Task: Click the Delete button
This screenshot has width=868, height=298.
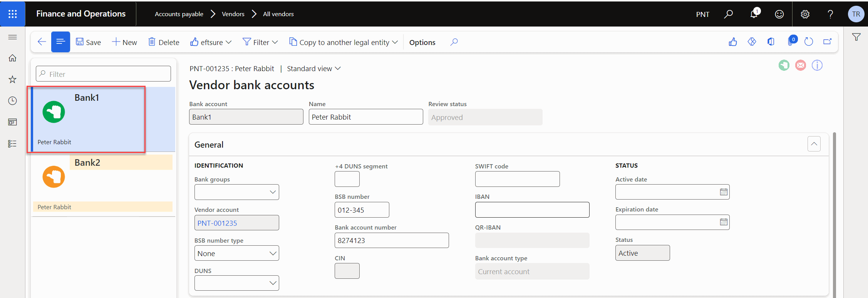Action: (x=164, y=42)
